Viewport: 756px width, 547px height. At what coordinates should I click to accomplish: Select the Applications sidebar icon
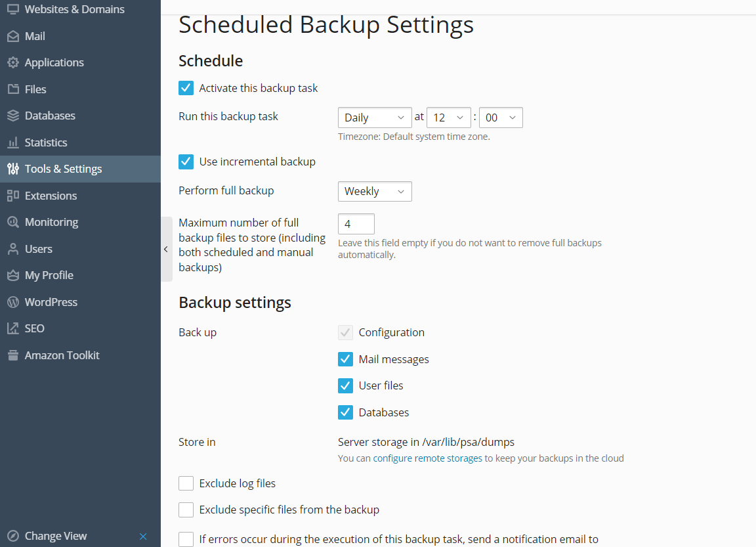pyautogui.click(x=54, y=62)
